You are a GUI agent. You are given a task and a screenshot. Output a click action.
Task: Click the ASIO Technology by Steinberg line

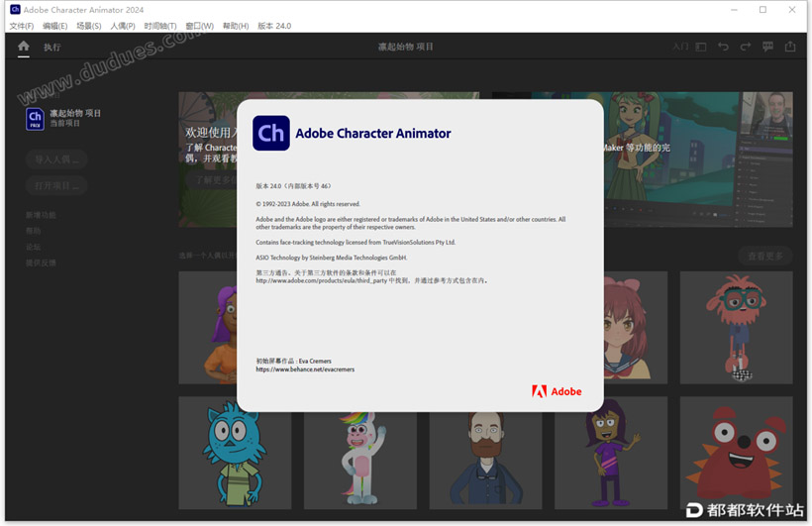(332, 258)
